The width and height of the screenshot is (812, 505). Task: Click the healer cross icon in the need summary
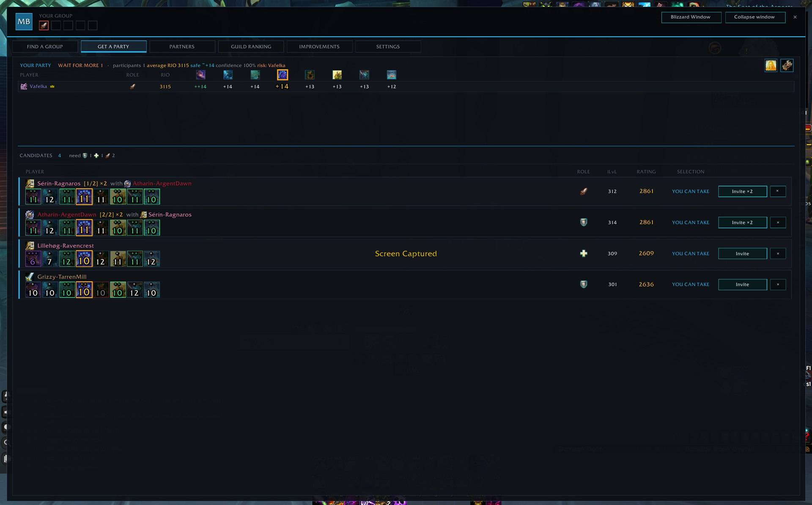click(x=96, y=156)
